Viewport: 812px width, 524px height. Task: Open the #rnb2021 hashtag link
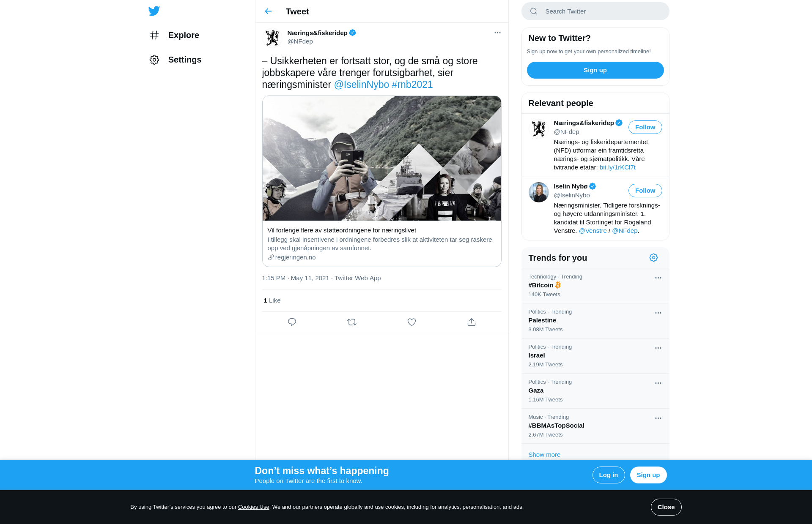point(412,85)
